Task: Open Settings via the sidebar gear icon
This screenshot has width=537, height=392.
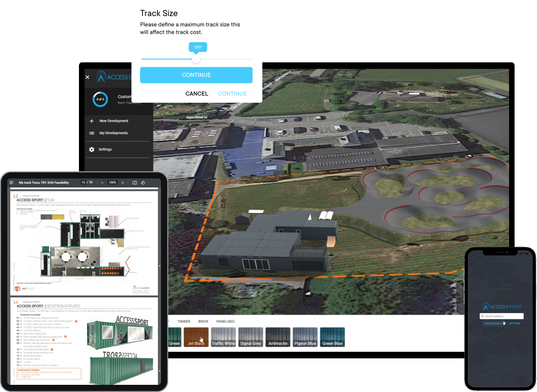Action: click(92, 150)
